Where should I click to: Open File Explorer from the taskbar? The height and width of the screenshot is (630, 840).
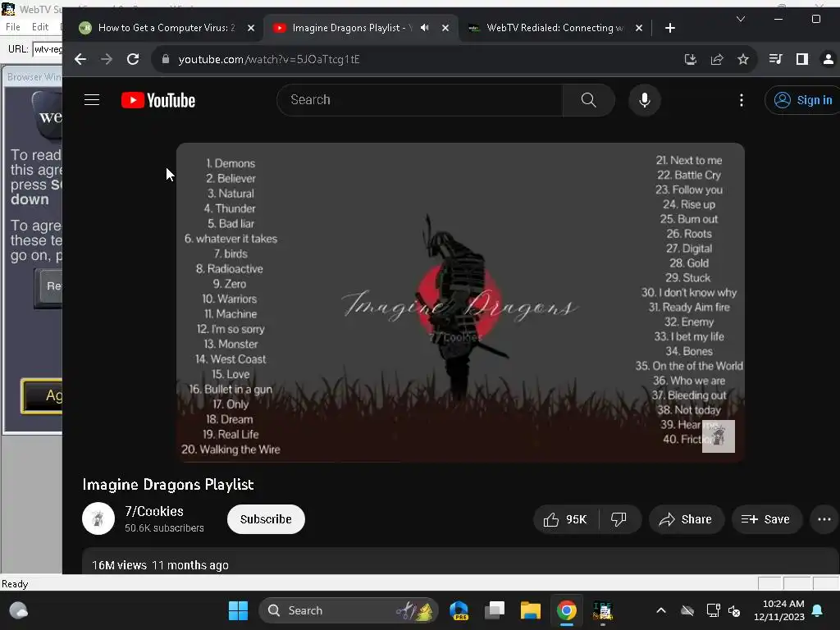[531, 610]
